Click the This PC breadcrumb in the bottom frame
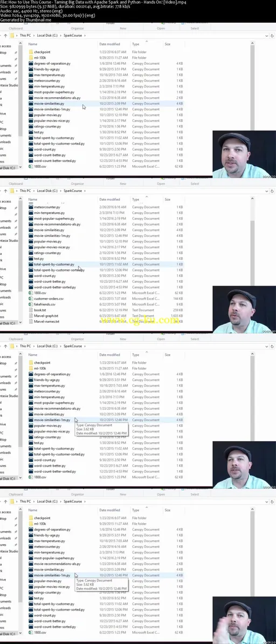Viewport: 276px width, 644px height. pos(25,501)
